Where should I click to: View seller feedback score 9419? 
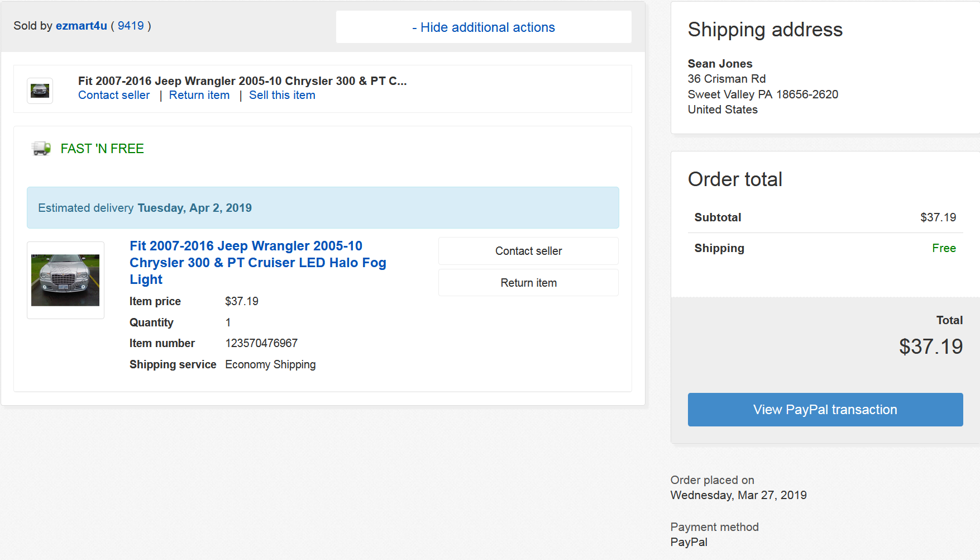[x=131, y=26]
